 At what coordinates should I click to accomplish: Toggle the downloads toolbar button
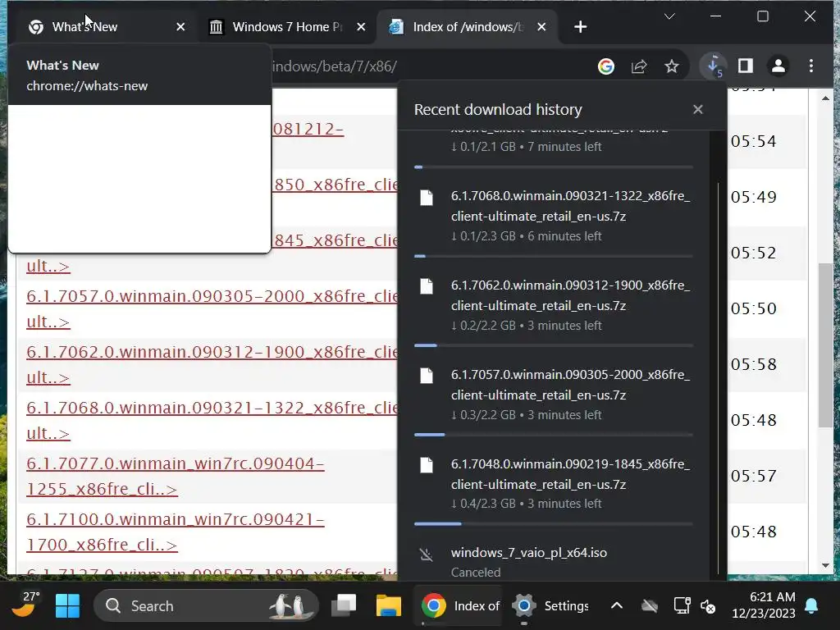click(x=714, y=66)
